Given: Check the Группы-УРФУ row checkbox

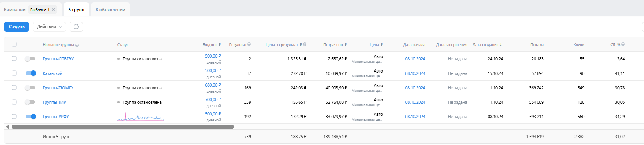Looking at the screenshot, I should [x=14, y=117].
